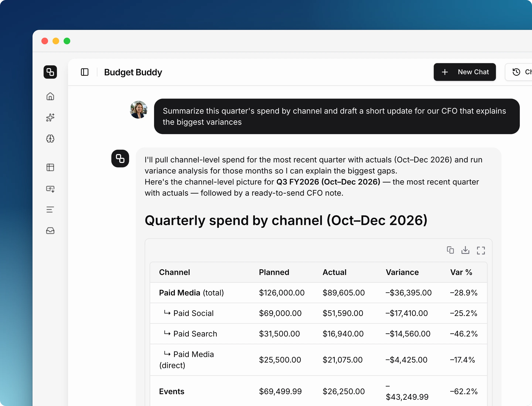Click the Var % column header
The height and width of the screenshot is (406, 532).
click(461, 272)
